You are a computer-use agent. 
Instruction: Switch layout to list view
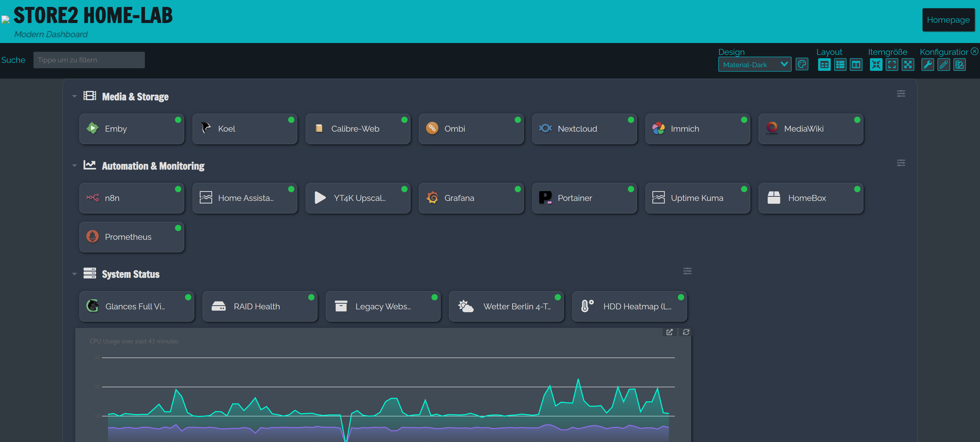point(840,65)
